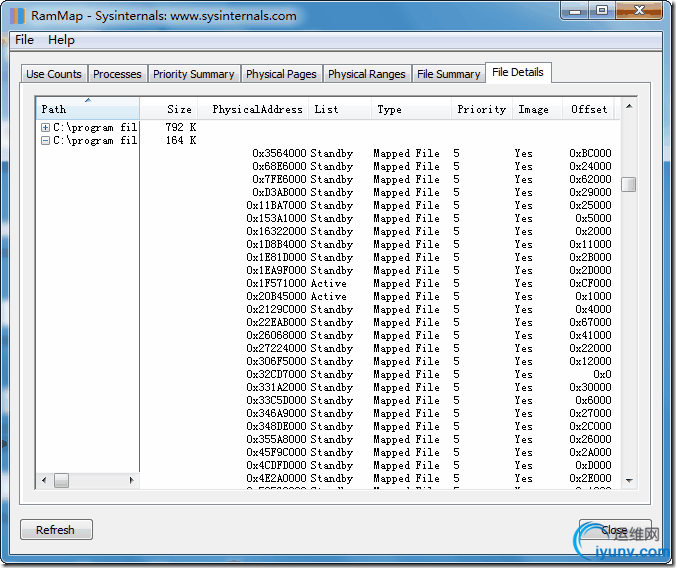Open the File menu
The height and width of the screenshot is (568, 676).
[x=24, y=40]
